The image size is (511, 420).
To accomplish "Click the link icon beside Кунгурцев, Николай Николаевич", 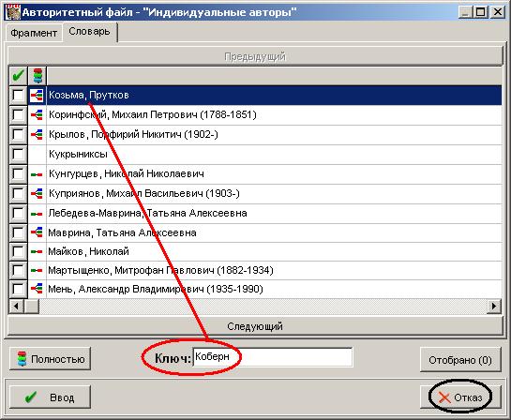I will [37, 174].
